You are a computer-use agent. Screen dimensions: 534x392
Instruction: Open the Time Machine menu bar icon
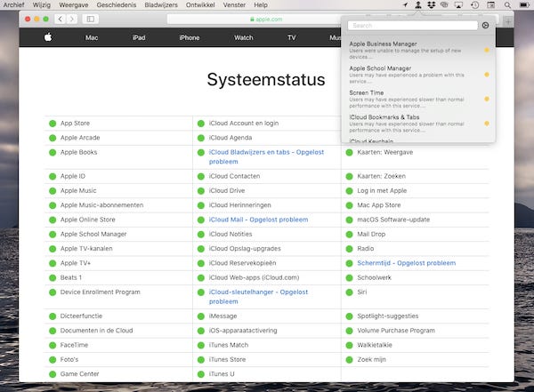(474, 4)
